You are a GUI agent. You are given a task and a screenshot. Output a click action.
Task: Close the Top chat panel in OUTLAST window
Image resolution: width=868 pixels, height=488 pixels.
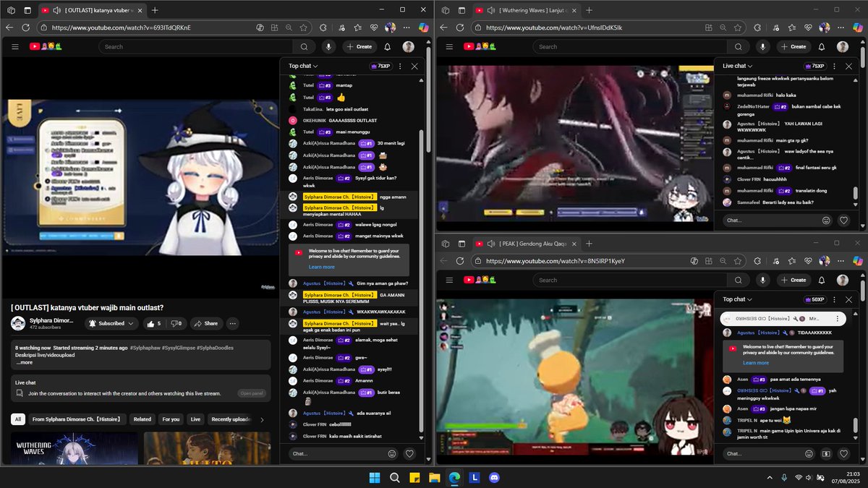pos(414,66)
